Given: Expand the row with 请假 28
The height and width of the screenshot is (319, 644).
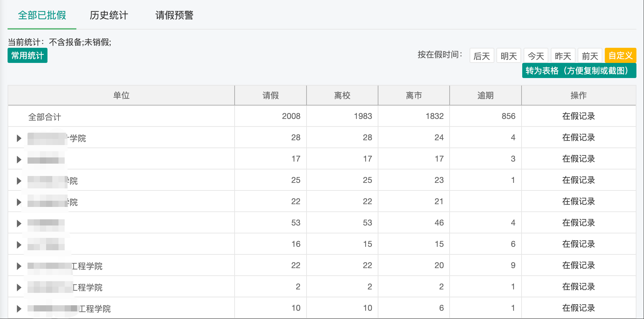Looking at the screenshot, I should 19,138.
